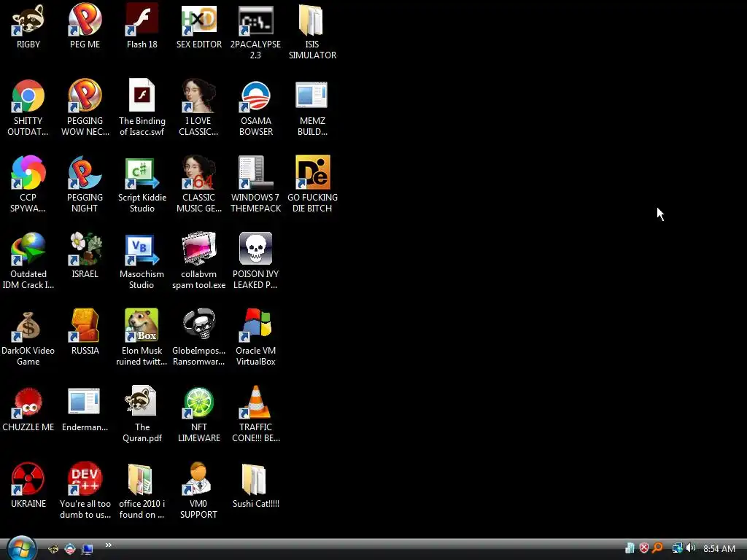Open the ISIS SIMULATOR folder
747x560 pixels.
pyautogui.click(x=312, y=20)
